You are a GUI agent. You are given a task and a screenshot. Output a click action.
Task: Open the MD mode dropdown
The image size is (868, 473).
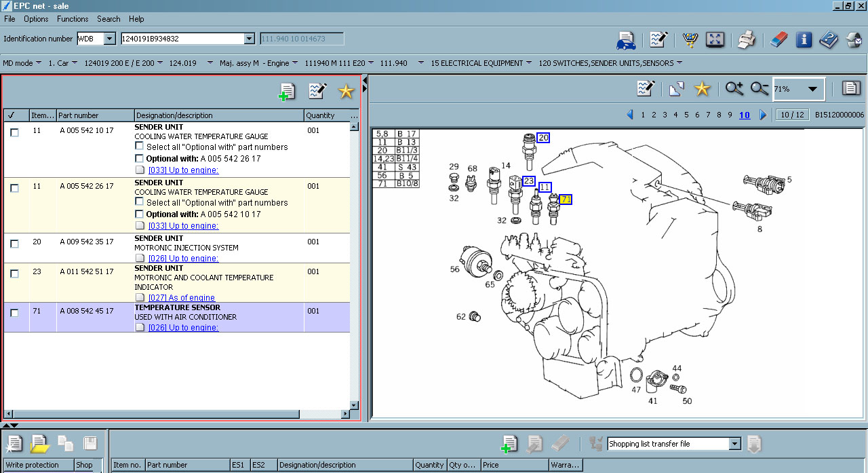point(39,63)
